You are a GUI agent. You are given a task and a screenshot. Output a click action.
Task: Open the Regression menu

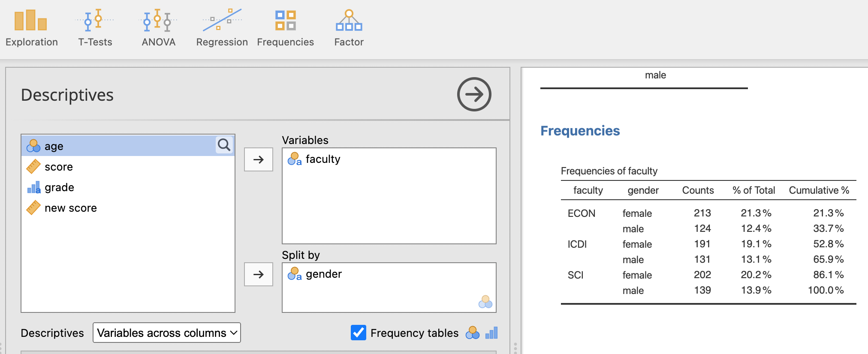[x=222, y=28]
